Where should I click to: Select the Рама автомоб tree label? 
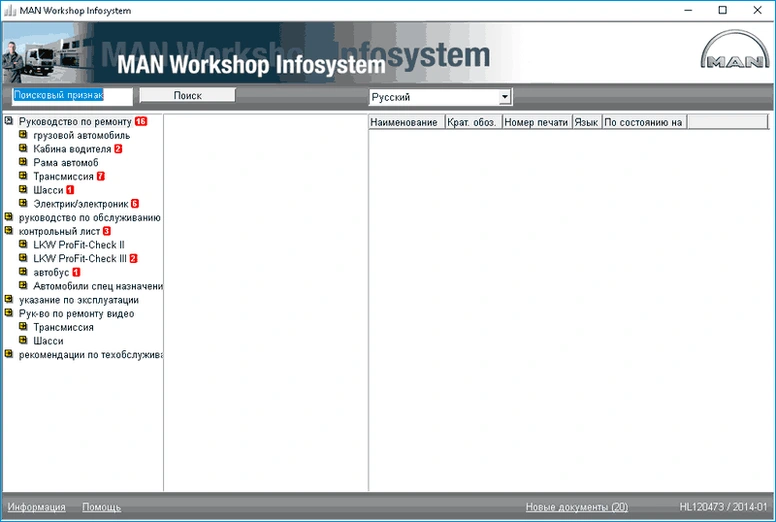66,163
